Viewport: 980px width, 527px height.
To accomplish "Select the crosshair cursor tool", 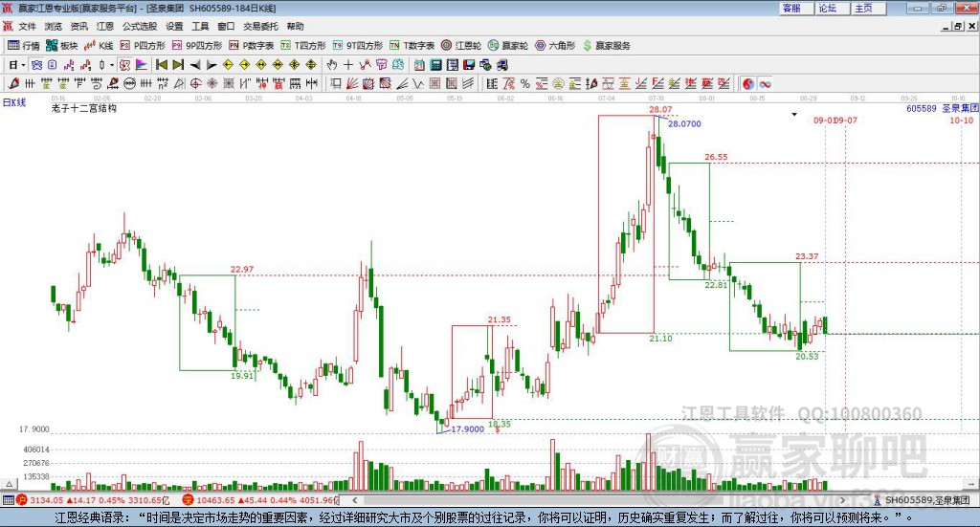I will click(348, 65).
